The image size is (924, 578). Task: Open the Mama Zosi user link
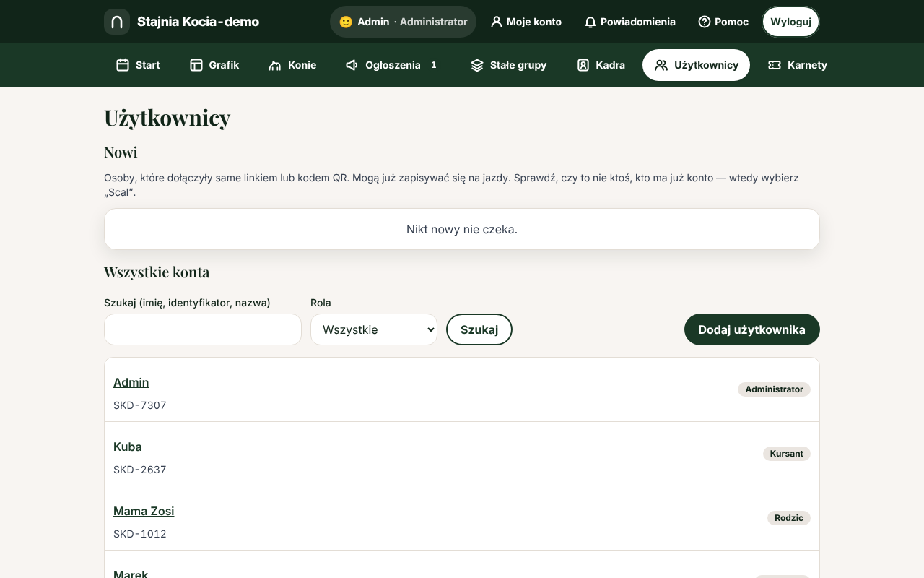coord(144,511)
